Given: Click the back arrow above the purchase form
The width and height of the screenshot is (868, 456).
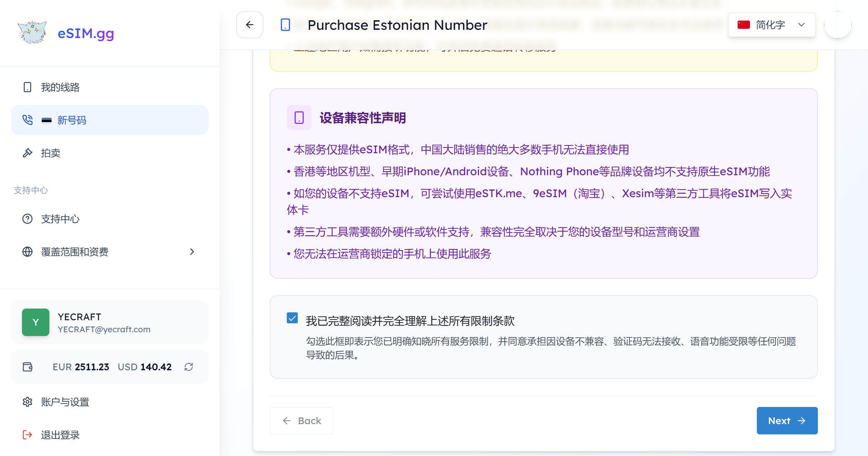Looking at the screenshot, I should click(249, 24).
